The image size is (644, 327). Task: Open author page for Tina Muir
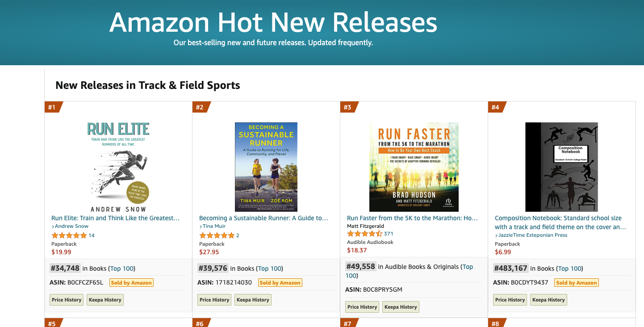tap(213, 226)
